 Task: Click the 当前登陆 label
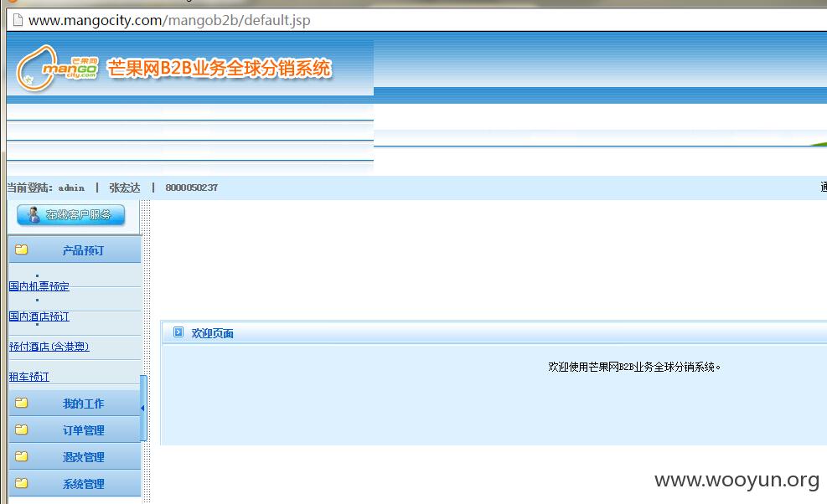pos(30,188)
